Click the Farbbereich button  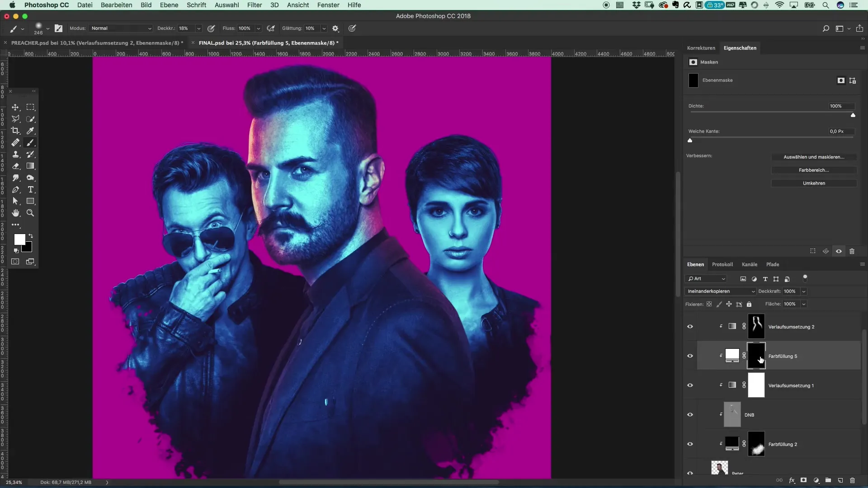pos(814,170)
